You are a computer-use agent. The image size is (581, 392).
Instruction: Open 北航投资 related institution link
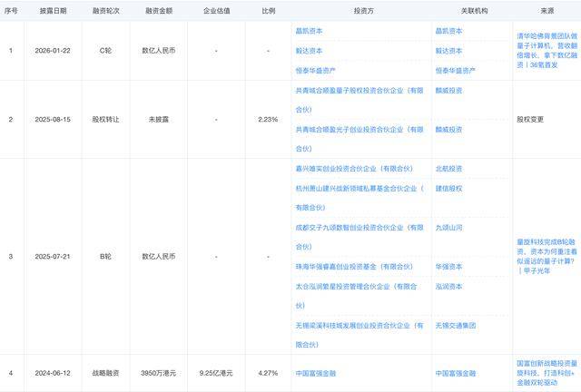pos(448,168)
